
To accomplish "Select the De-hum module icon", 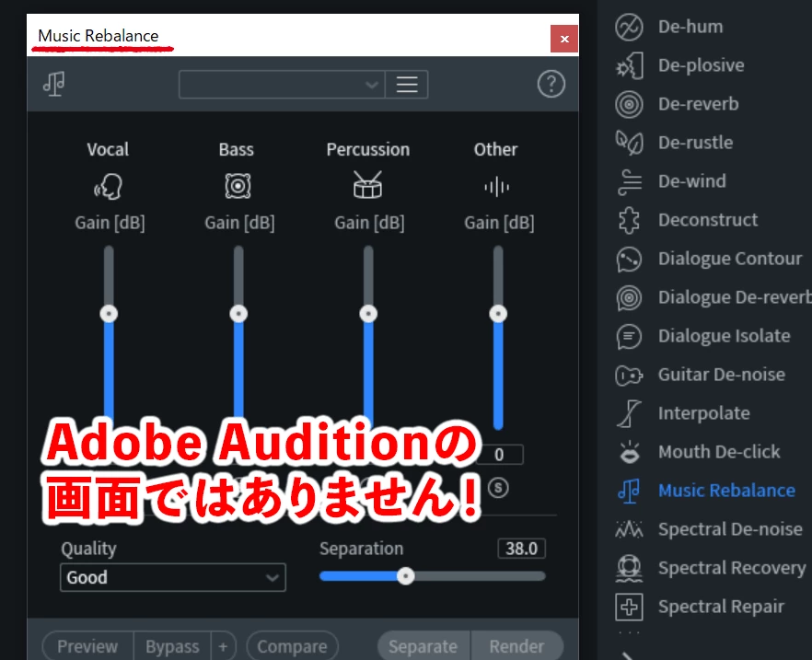I will (629, 27).
